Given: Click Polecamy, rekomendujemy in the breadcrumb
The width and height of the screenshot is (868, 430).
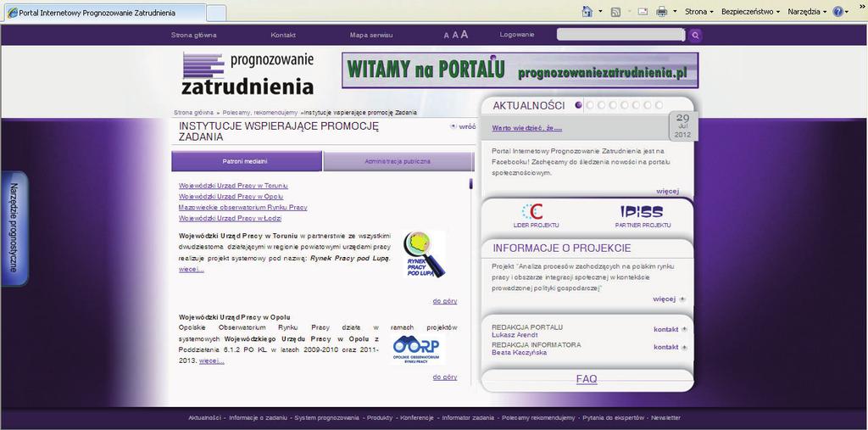Looking at the screenshot, I should [x=260, y=112].
